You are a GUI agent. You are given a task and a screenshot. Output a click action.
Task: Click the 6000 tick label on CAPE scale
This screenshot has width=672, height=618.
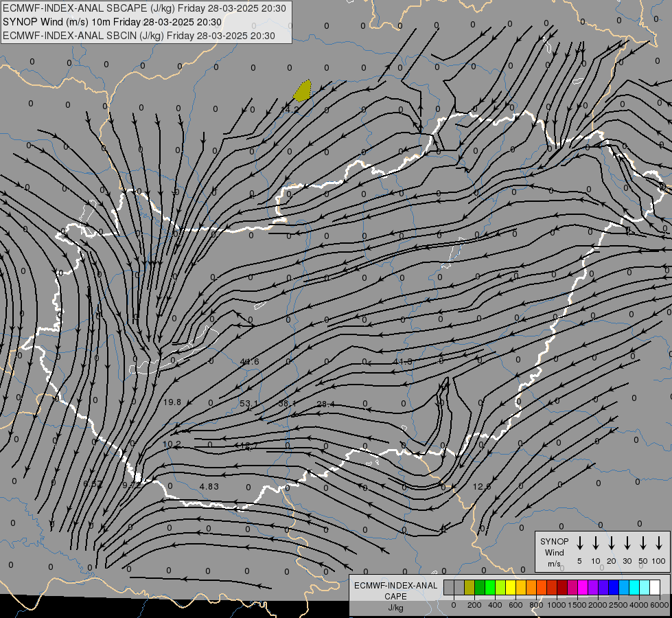[x=660, y=605]
